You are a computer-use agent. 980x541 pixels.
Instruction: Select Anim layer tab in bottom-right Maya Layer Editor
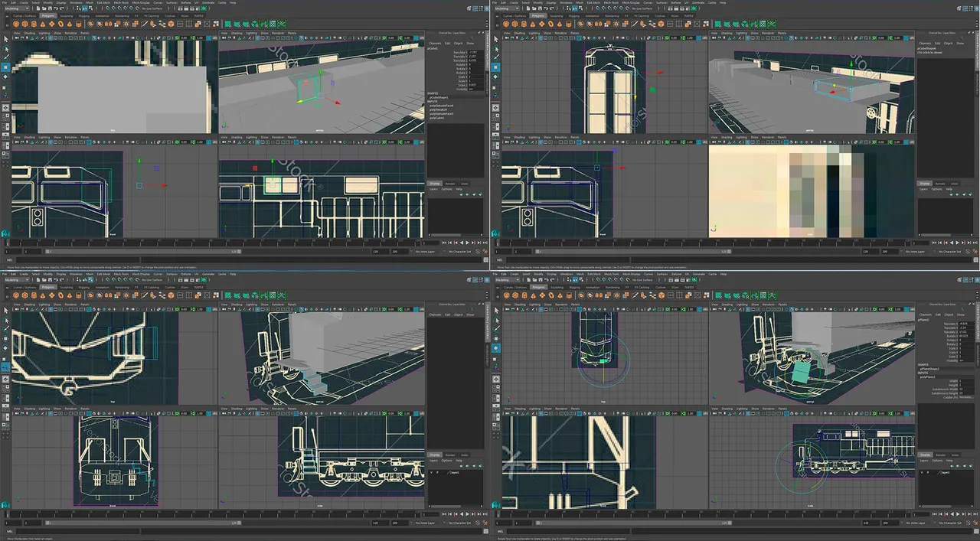pos(955,455)
